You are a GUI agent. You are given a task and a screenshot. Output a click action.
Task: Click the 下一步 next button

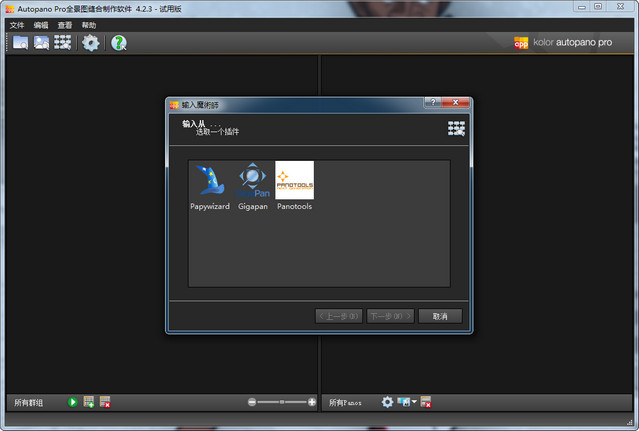[x=390, y=316]
